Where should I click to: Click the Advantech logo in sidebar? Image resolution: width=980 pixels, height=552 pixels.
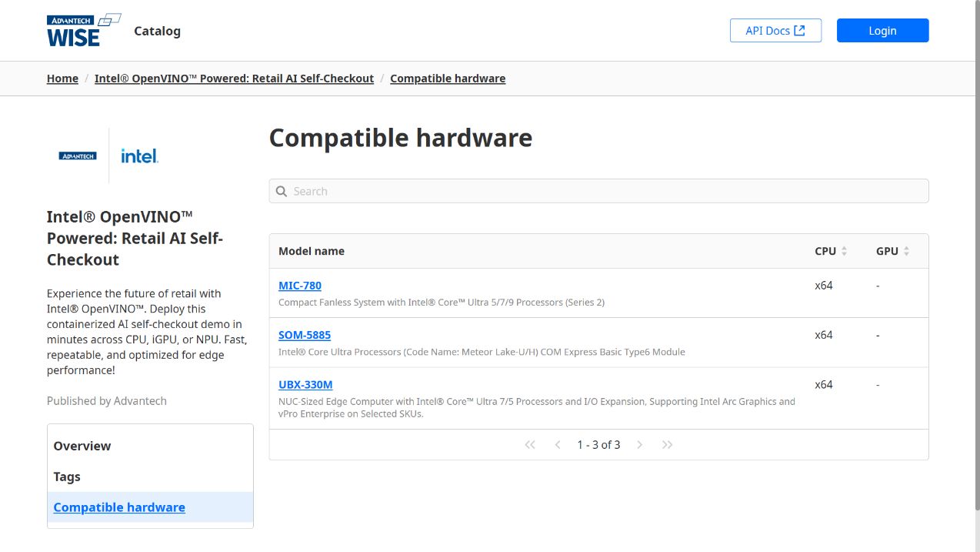click(78, 156)
